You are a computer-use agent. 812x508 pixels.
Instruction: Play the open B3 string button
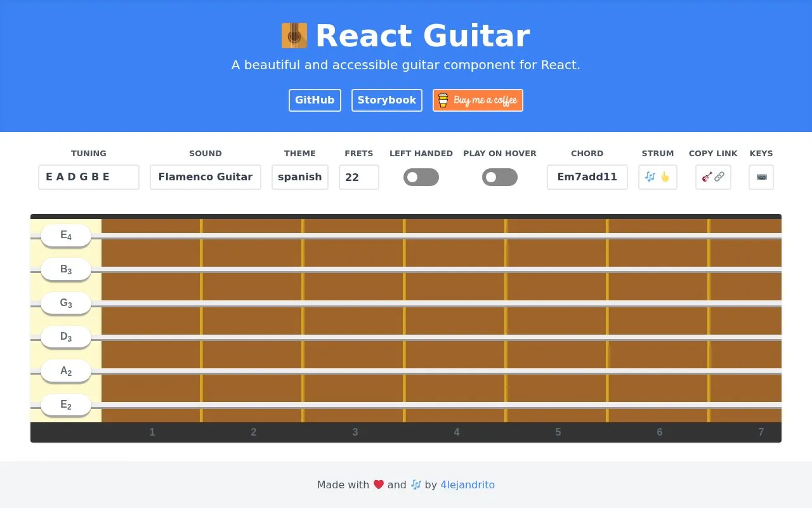pos(66,269)
